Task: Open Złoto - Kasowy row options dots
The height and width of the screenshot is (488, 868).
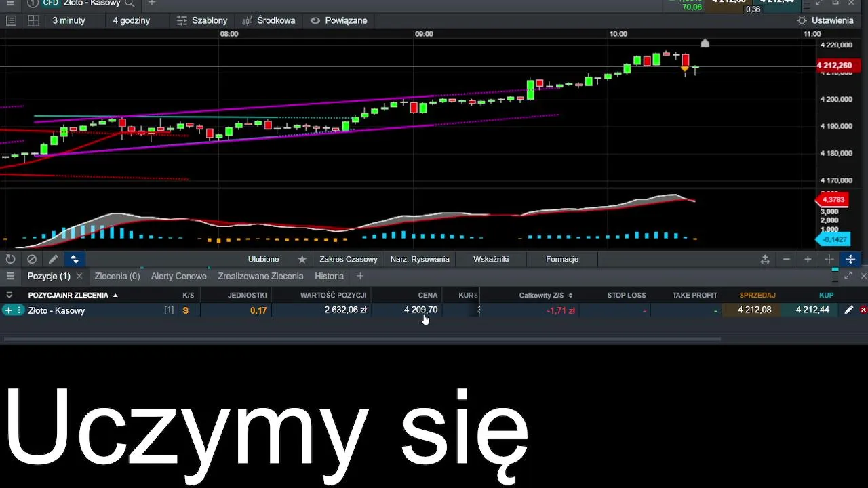Action: point(20,310)
